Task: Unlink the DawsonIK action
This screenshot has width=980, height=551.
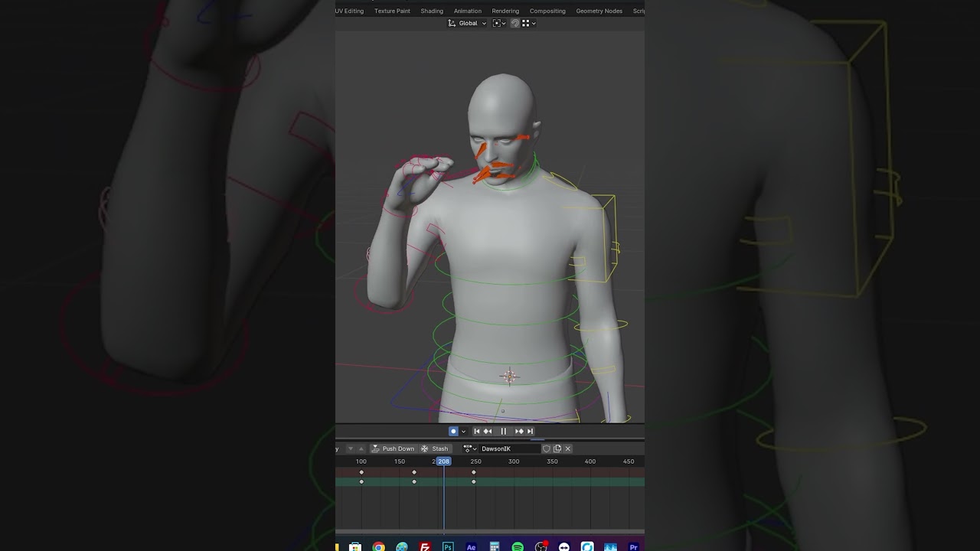Action: [567, 448]
